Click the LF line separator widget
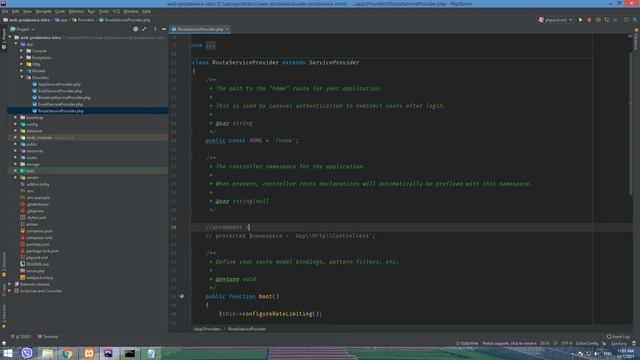This screenshot has height=360, width=640. click(555, 343)
